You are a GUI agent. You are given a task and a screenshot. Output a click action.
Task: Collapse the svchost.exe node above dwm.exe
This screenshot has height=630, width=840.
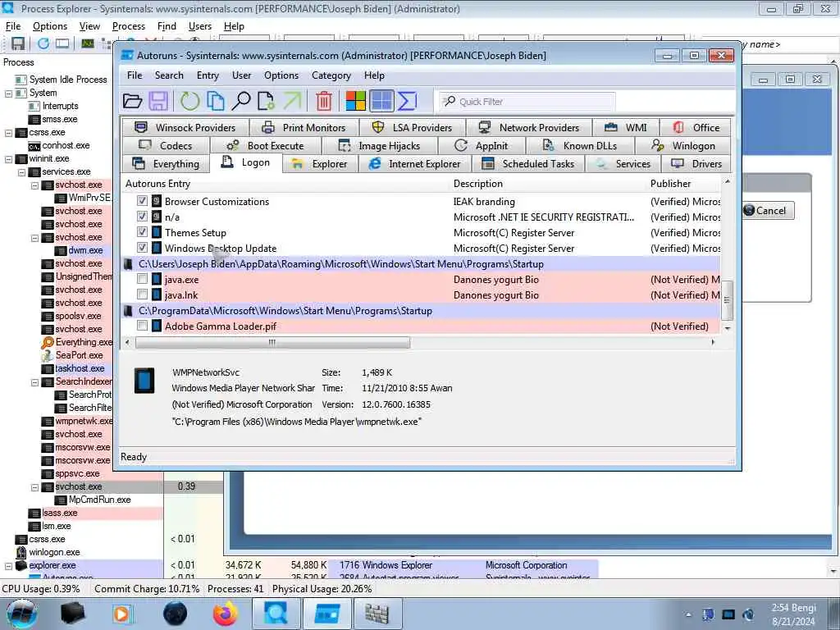click(34, 238)
